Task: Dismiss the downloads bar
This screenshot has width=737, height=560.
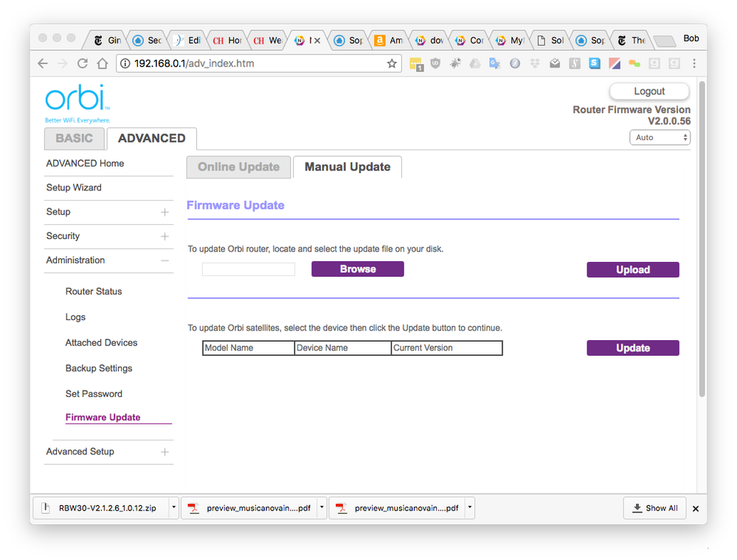Action: (696, 508)
